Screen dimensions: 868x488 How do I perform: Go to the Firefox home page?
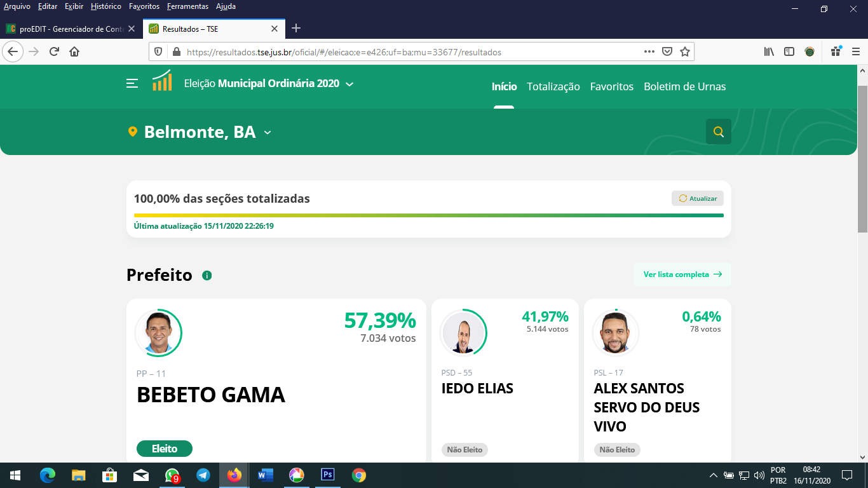coord(74,52)
